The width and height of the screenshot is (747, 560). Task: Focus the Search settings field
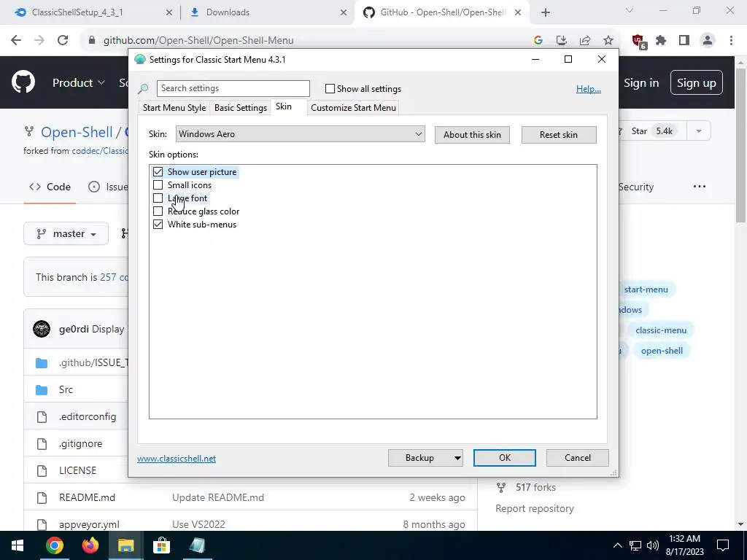pyautogui.click(x=233, y=88)
